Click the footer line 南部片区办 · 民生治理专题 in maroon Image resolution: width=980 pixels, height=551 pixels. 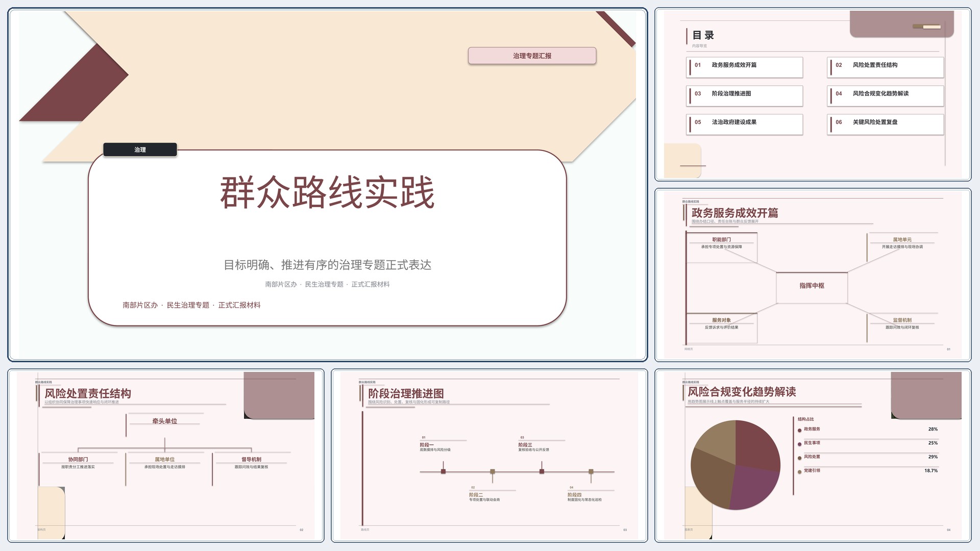coord(191,305)
